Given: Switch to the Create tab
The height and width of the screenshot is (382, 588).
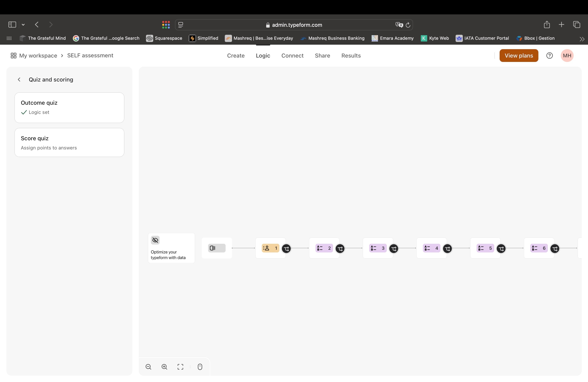Looking at the screenshot, I should tap(236, 56).
